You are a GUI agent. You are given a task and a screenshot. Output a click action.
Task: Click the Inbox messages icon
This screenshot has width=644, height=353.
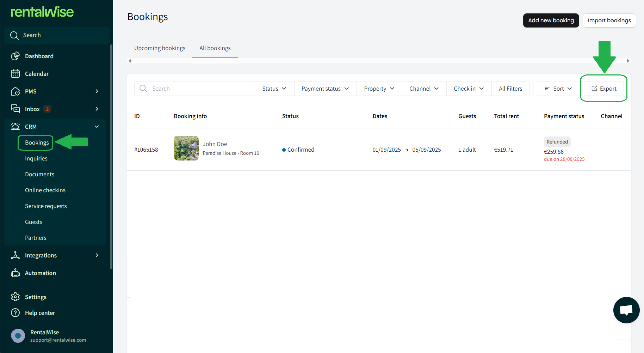tap(15, 109)
